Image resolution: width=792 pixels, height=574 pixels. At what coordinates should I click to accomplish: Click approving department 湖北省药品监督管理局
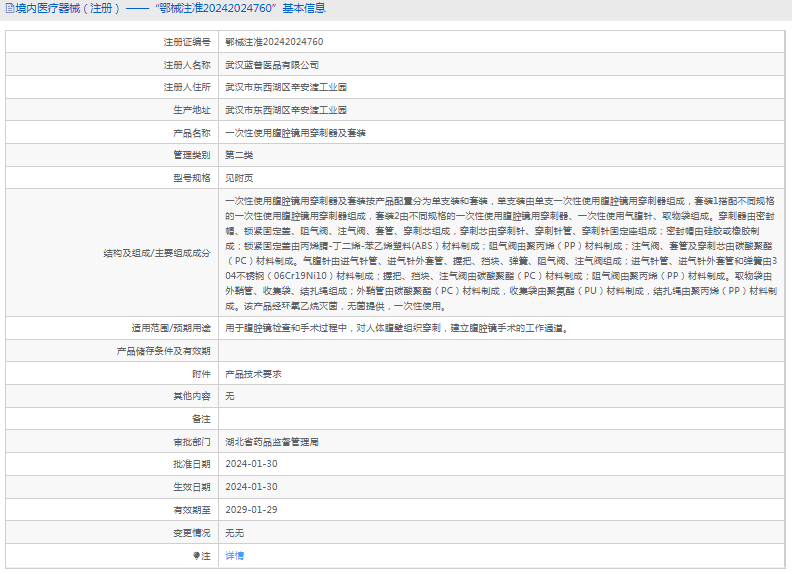[x=272, y=442]
